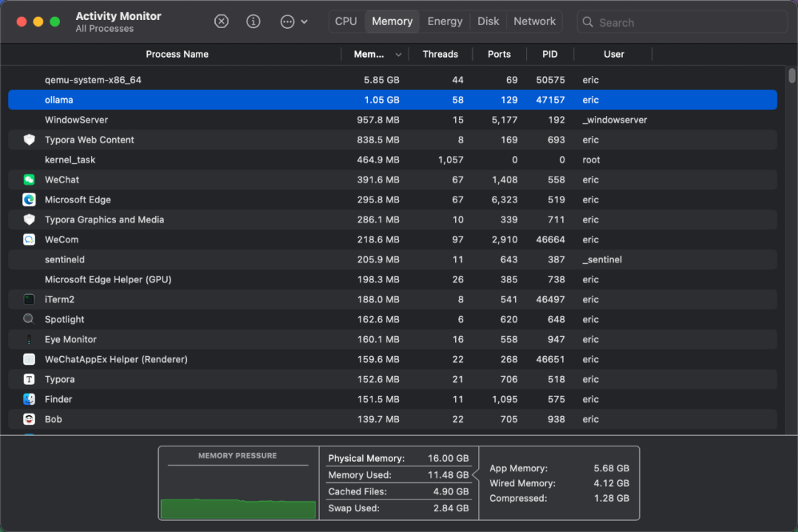This screenshot has width=798, height=532.
Task: Click the Physical Memory 16.00 GB value
Action: [448, 458]
